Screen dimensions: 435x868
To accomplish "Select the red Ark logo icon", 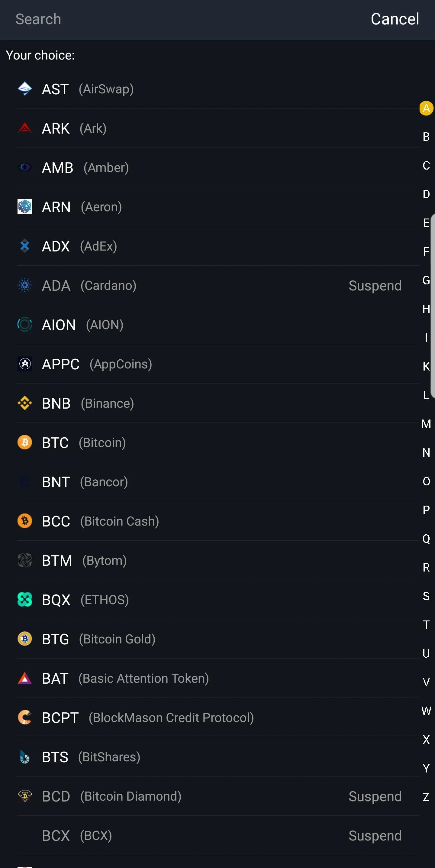I will point(24,128).
